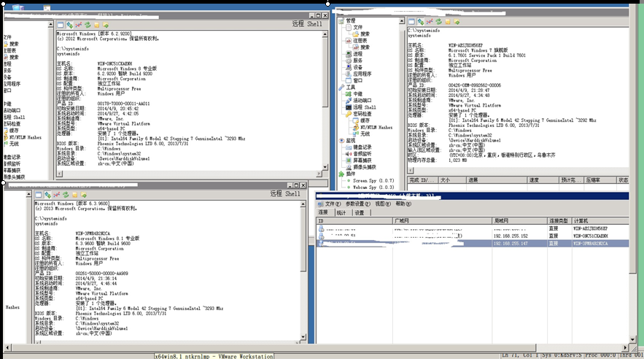Select 缓存 in the Windows 7 window tree
Viewport: 644px width, 359px height.
[x=365, y=120]
